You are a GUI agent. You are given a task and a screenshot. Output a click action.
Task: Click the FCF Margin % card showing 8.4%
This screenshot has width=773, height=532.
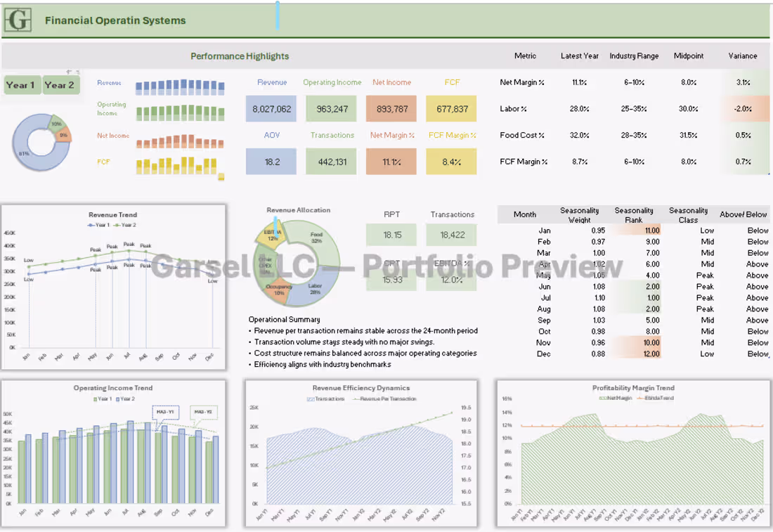(x=452, y=162)
